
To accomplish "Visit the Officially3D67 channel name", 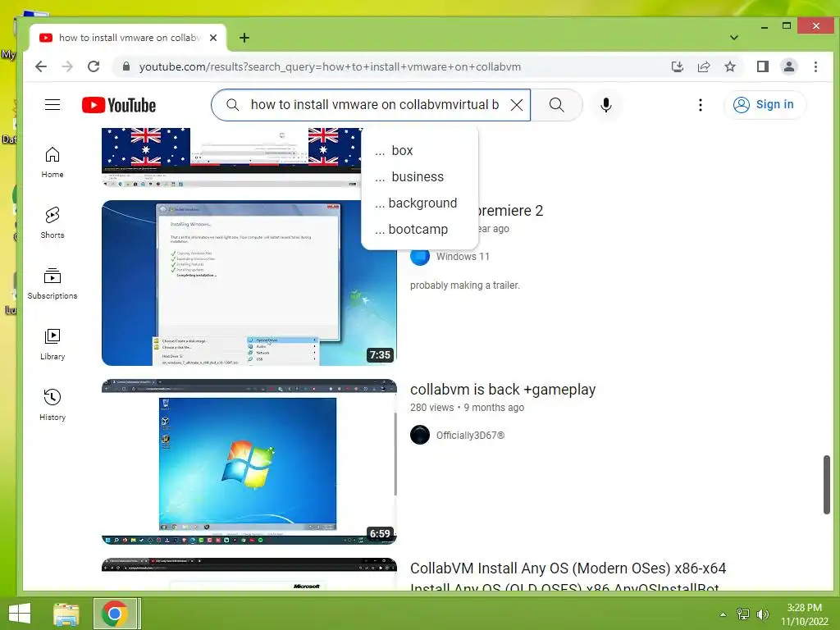I will (x=470, y=436).
